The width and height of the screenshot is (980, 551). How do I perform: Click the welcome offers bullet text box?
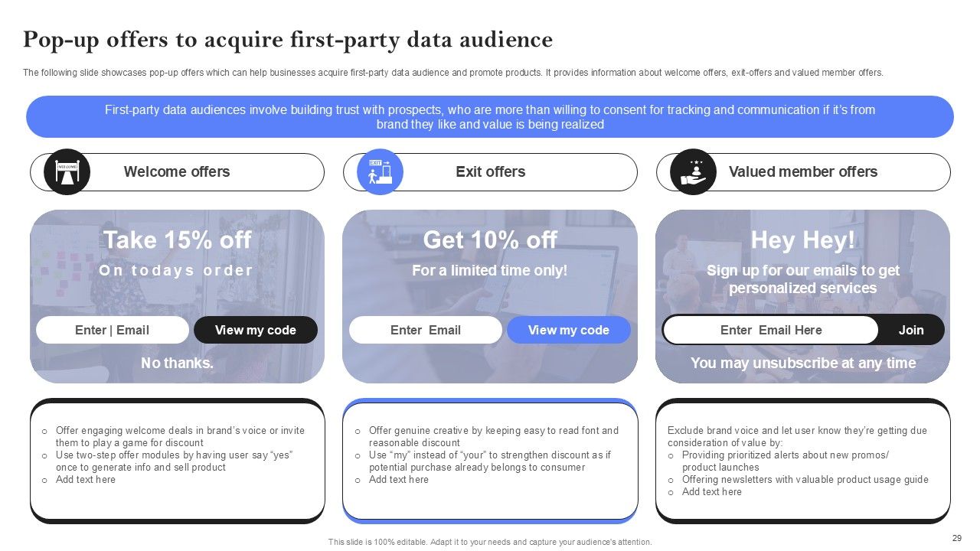click(x=177, y=461)
